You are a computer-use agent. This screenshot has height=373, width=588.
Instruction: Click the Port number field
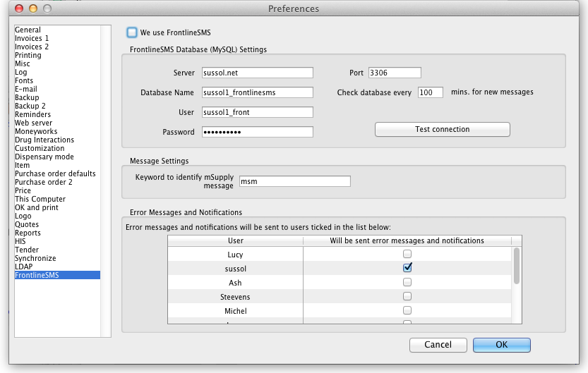(394, 73)
